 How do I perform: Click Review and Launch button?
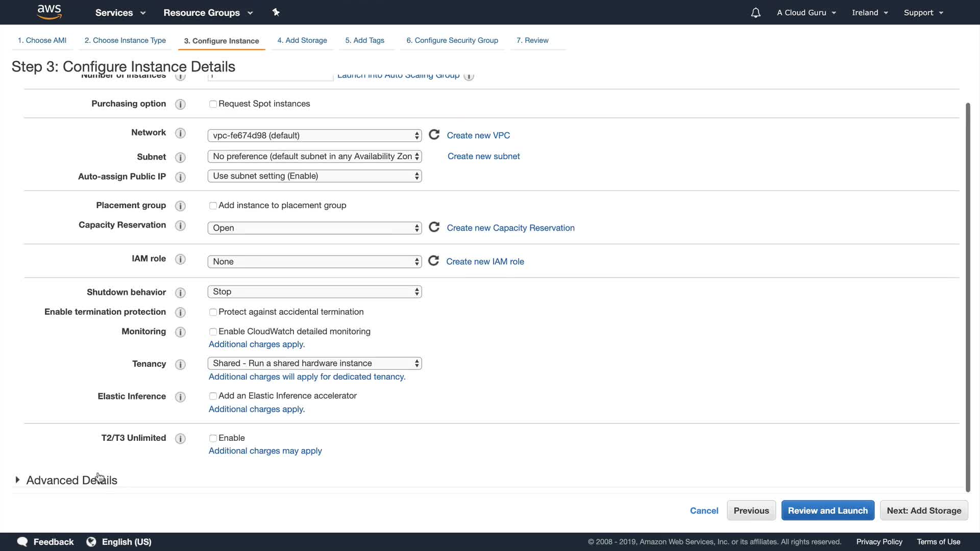click(827, 511)
